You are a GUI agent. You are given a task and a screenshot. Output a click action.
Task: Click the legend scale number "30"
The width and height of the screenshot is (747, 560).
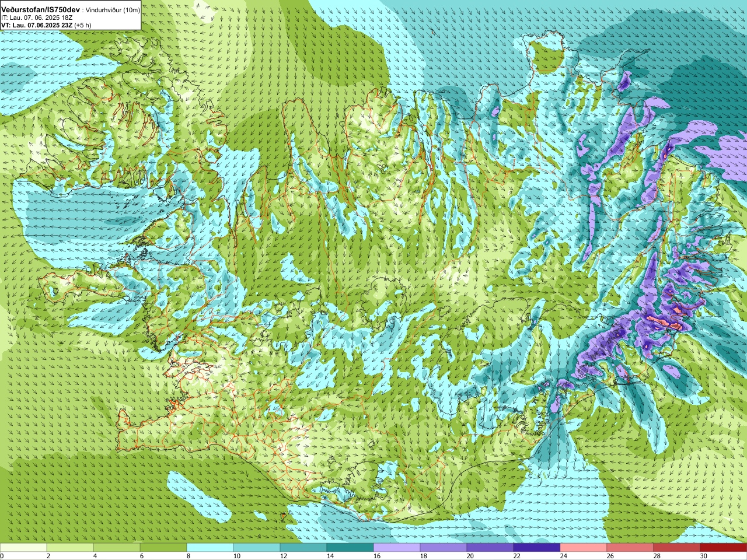click(x=704, y=556)
